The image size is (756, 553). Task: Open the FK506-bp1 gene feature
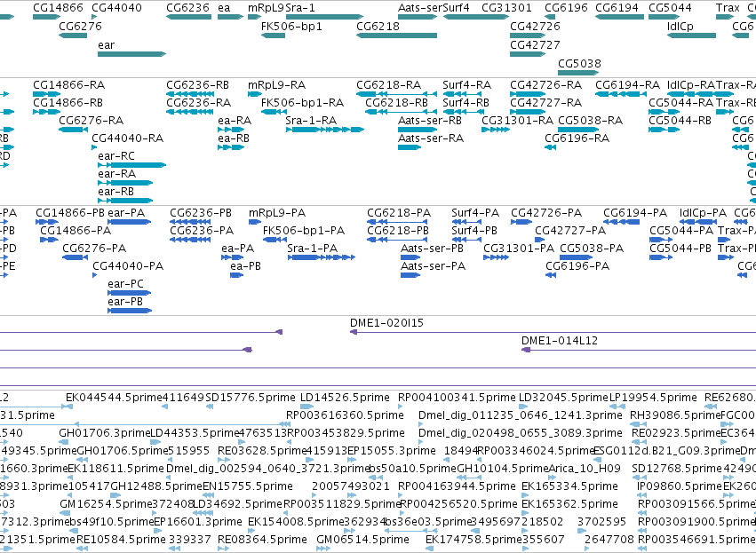[273, 36]
